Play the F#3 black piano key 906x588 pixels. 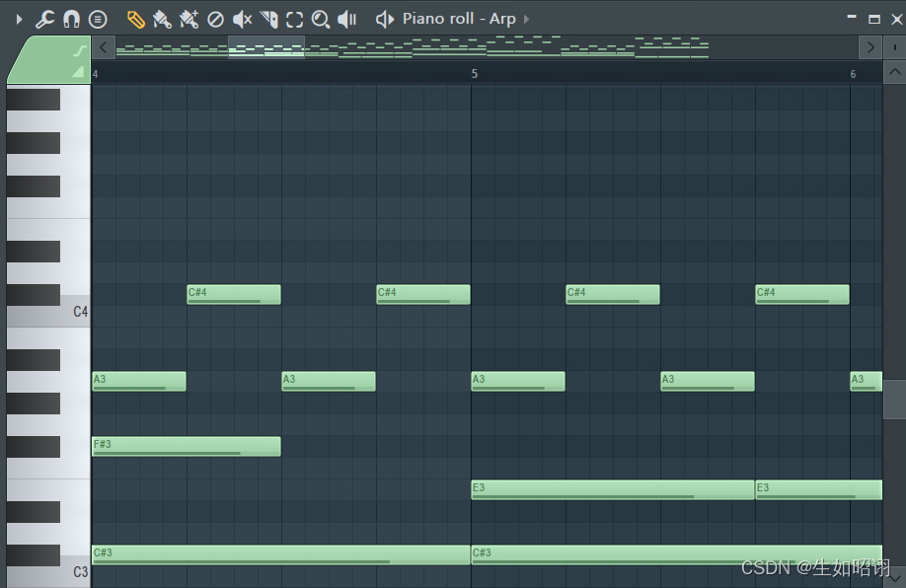coord(34,447)
